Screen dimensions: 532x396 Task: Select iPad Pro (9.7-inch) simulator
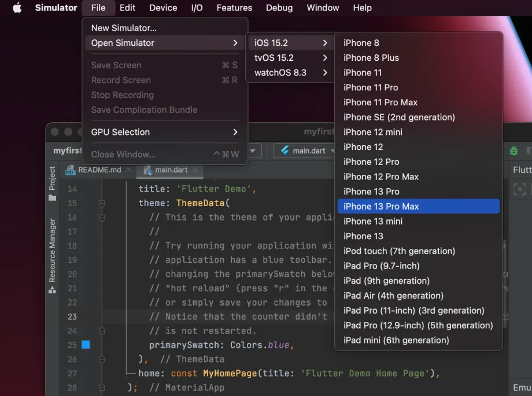coord(418,266)
